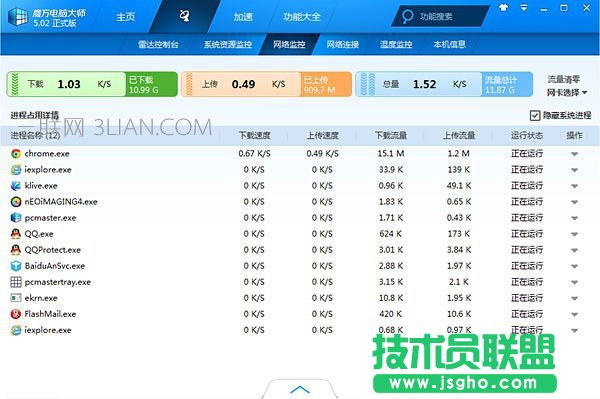Open actions dropdown for pcmastertray.exe
600x399 pixels.
tap(574, 283)
